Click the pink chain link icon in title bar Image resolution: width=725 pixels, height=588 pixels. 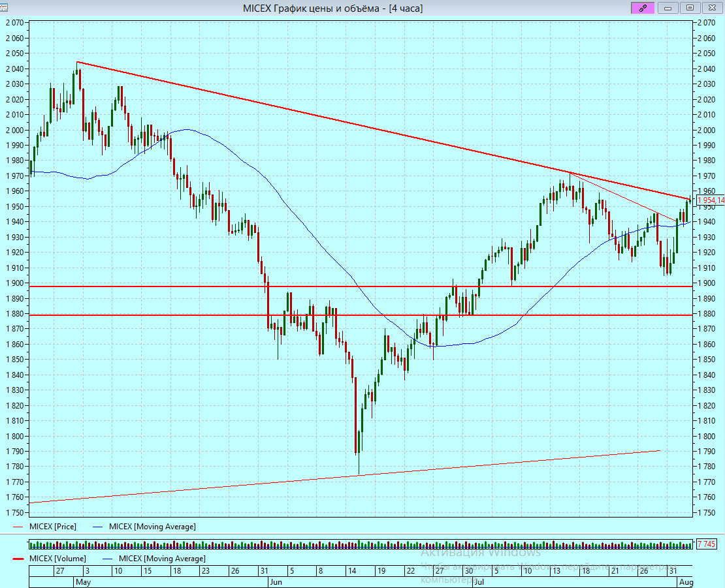pyautogui.click(x=643, y=8)
